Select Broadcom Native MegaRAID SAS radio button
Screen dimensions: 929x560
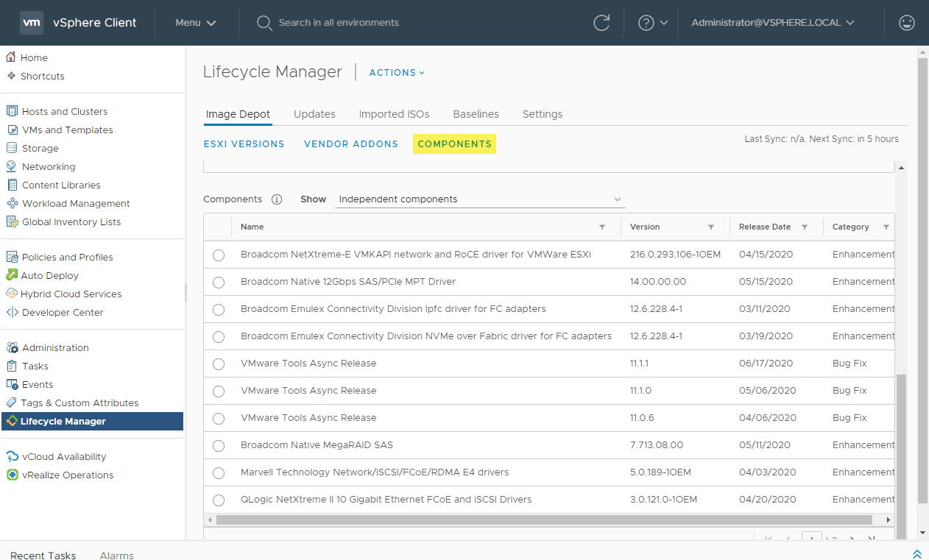click(x=219, y=446)
